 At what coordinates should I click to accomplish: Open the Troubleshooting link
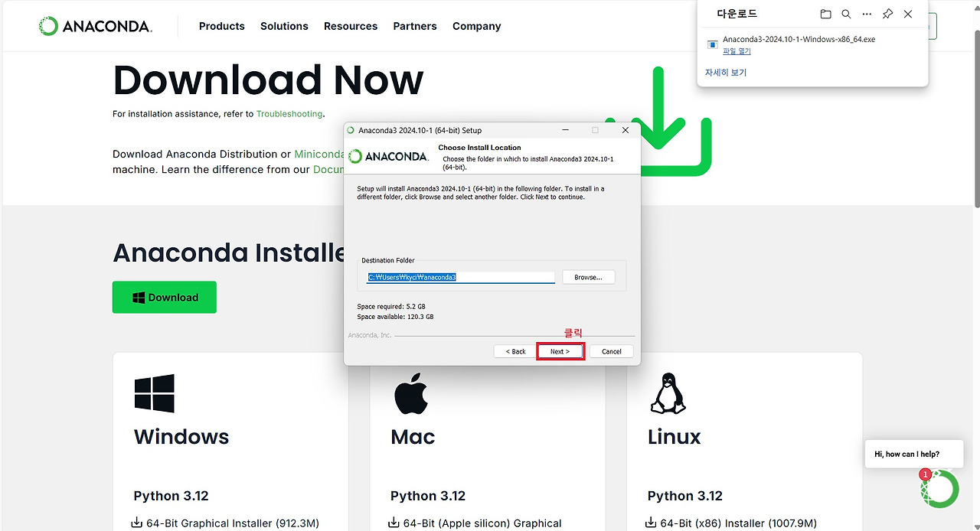(x=289, y=114)
